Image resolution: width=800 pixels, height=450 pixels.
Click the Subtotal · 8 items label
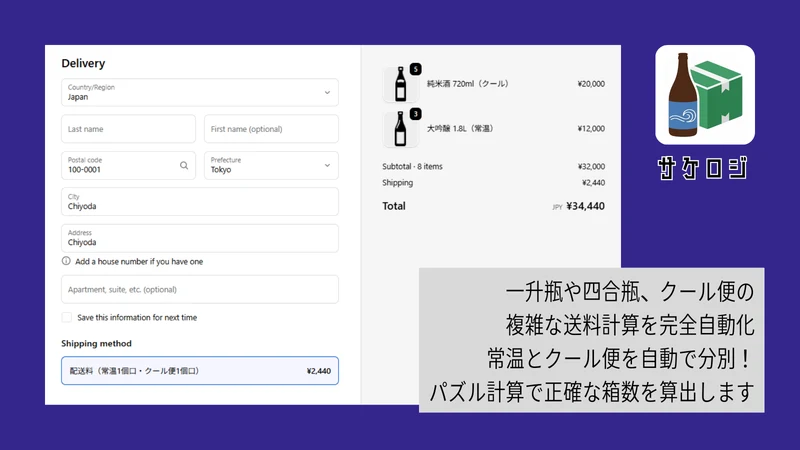[412, 166]
